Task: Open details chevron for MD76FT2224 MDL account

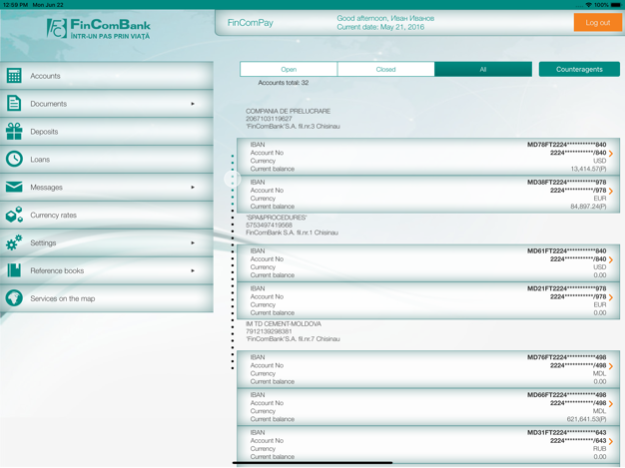Action: 611,366
